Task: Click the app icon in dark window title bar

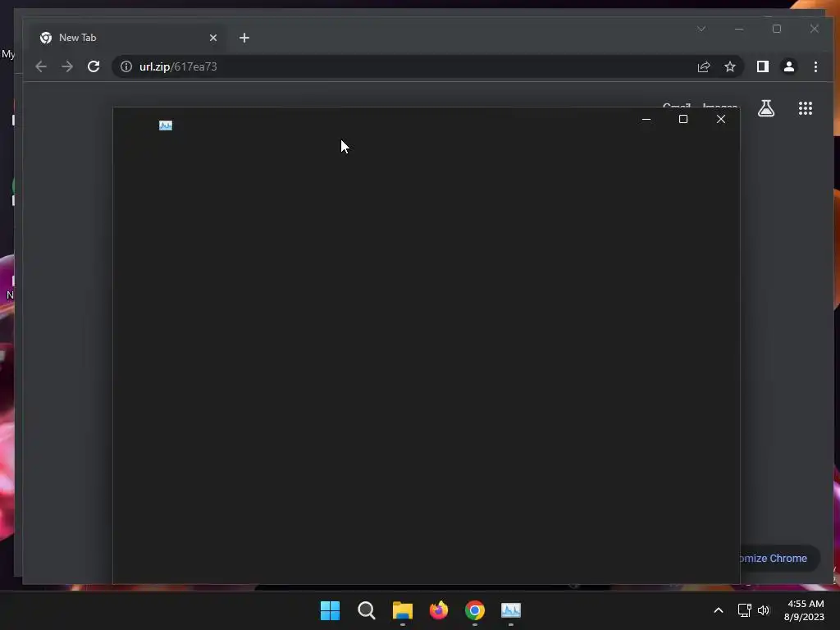Action: (166, 126)
